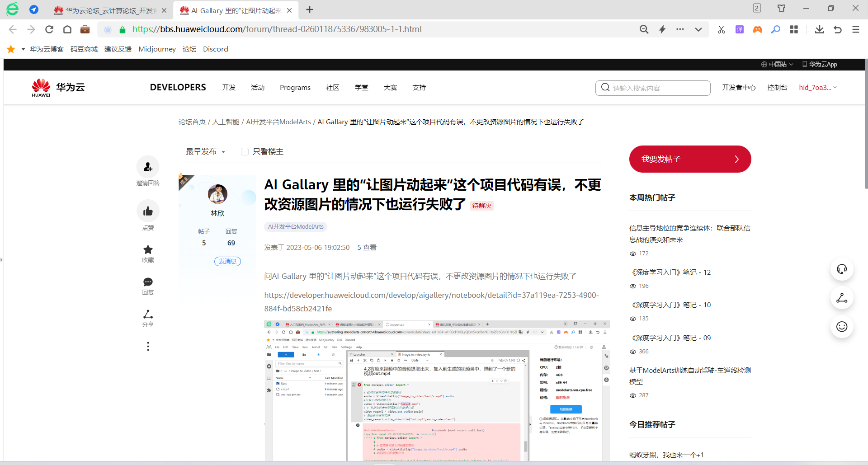Click the blue search extension icon
The width and height of the screenshot is (868, 465).
coord(776,29)
